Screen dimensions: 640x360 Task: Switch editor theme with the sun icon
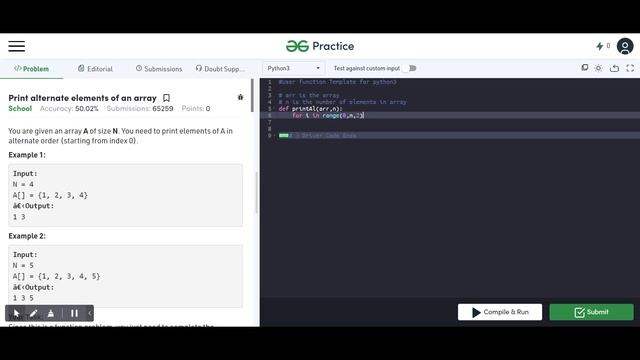pyautogui.click(x=598, y=68)
